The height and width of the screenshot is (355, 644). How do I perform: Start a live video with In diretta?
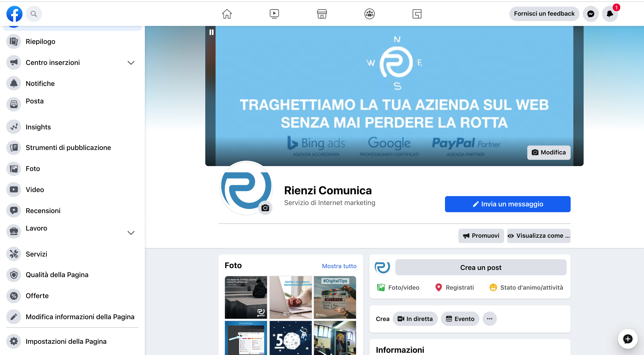coord(415,319)
